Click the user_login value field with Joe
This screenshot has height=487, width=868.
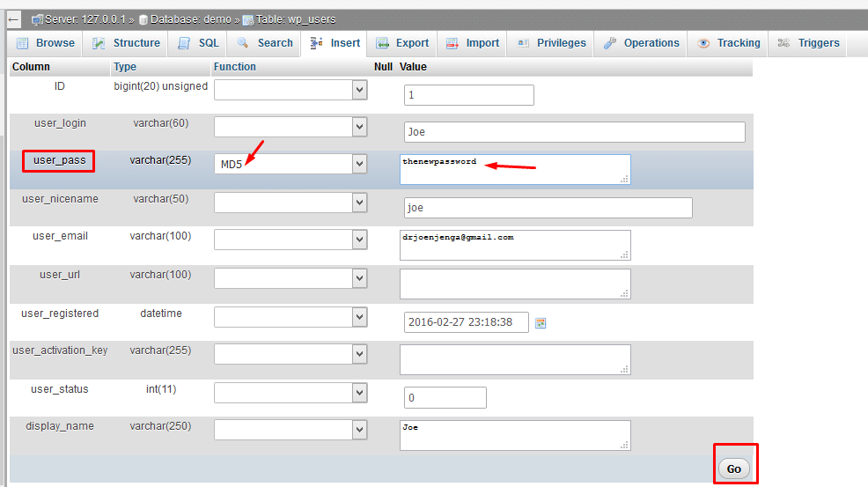click(575, 132)
